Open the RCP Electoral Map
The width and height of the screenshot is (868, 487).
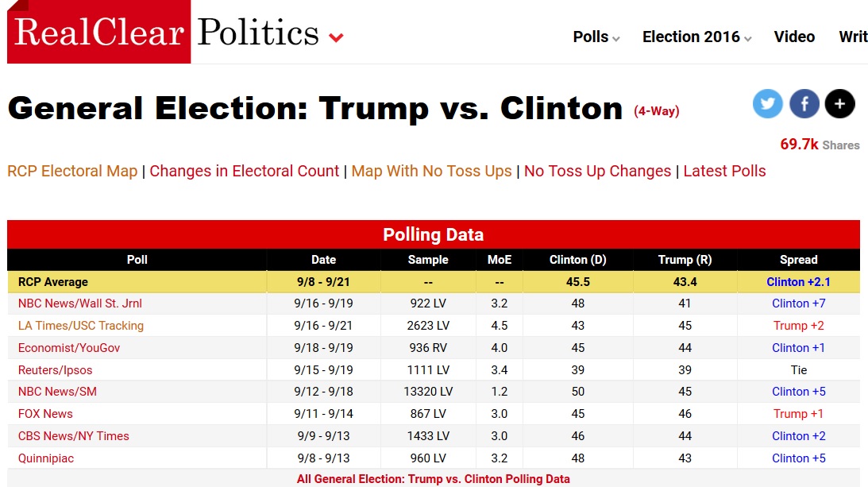(x=72, y=171)
